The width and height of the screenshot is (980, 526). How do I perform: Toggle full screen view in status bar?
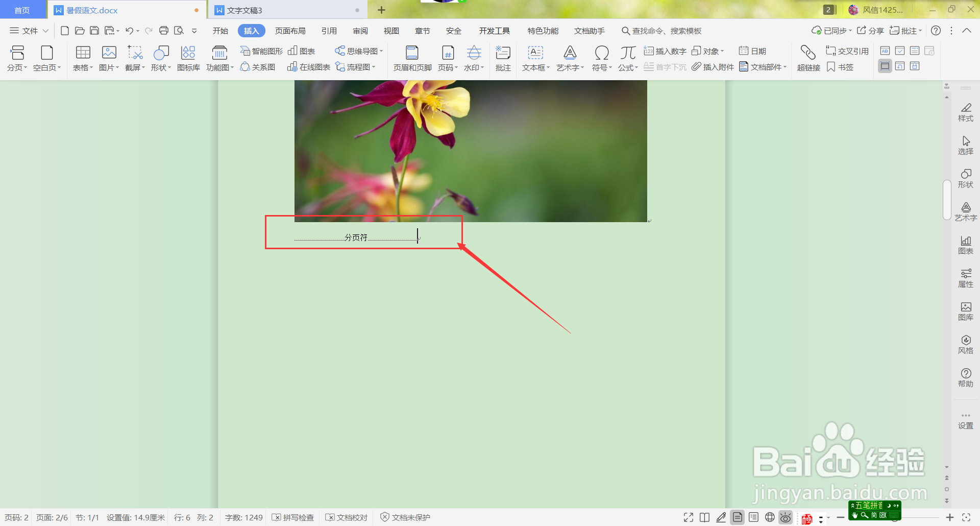click(x=689, y=517)
